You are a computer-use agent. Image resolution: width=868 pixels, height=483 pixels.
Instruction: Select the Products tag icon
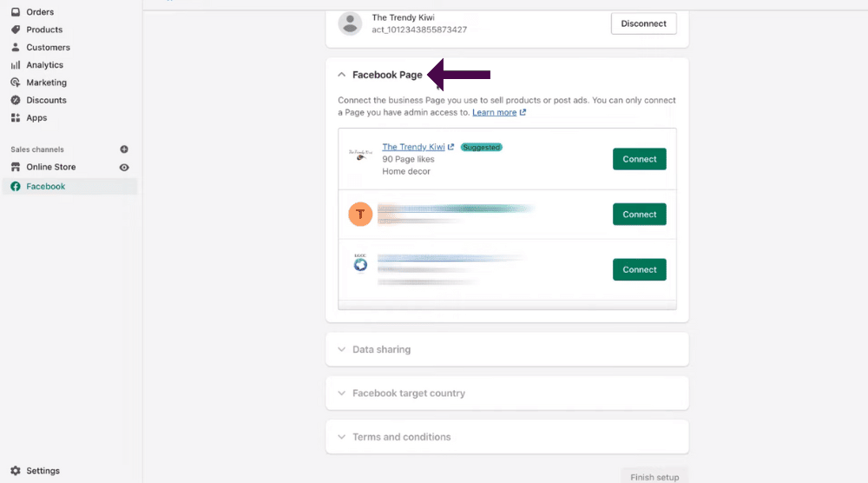tap(16, 30)
